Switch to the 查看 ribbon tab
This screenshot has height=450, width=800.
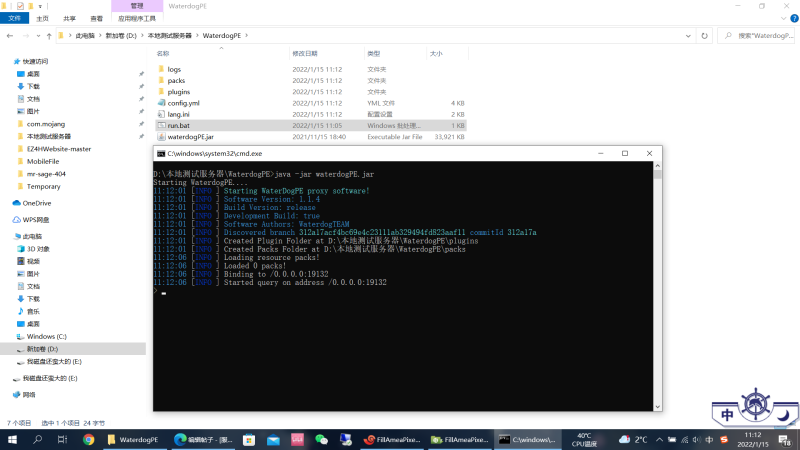click(96, 18)
